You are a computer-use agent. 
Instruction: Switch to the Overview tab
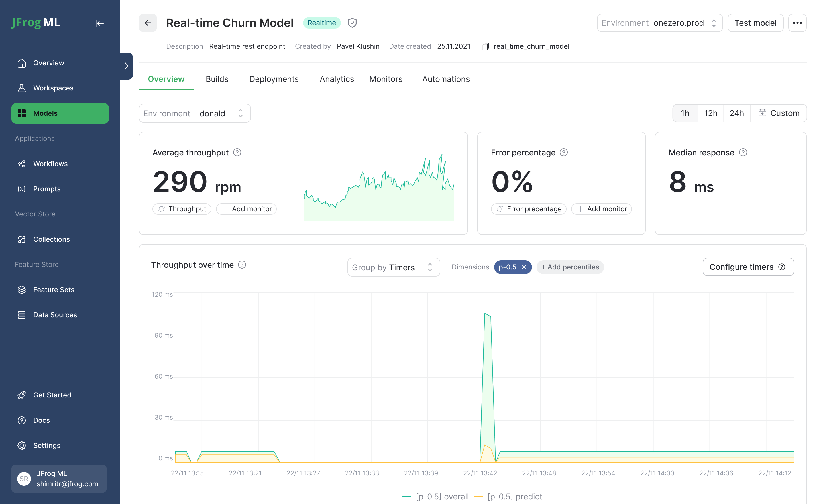pos(166,79)
